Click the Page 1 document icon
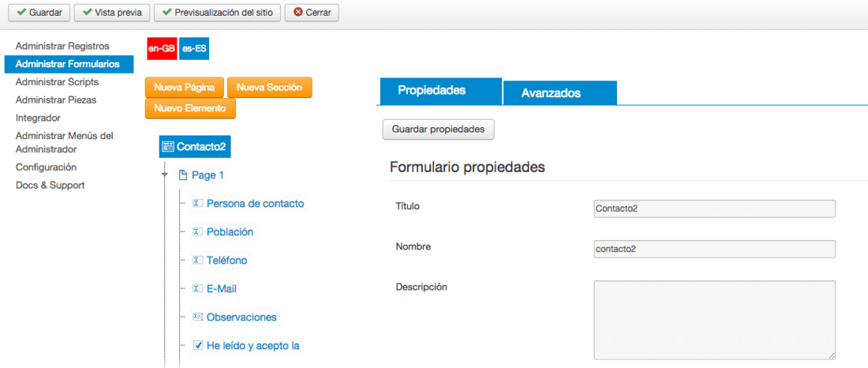The height and width of the screenshot is (368, 868). 183,175
